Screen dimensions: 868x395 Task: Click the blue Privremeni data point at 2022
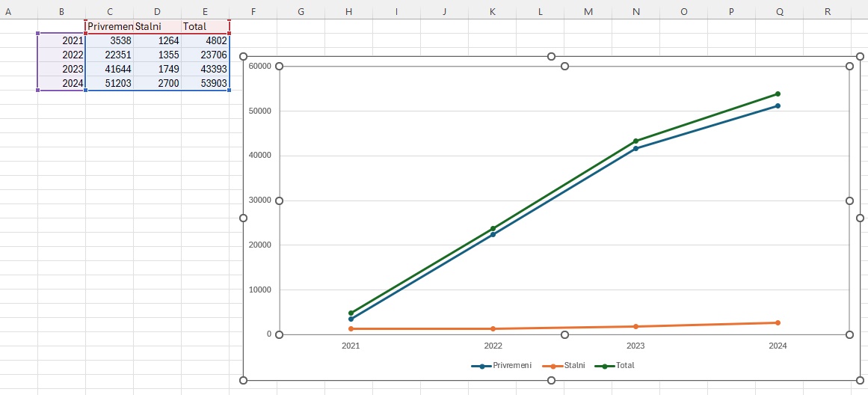493,234
